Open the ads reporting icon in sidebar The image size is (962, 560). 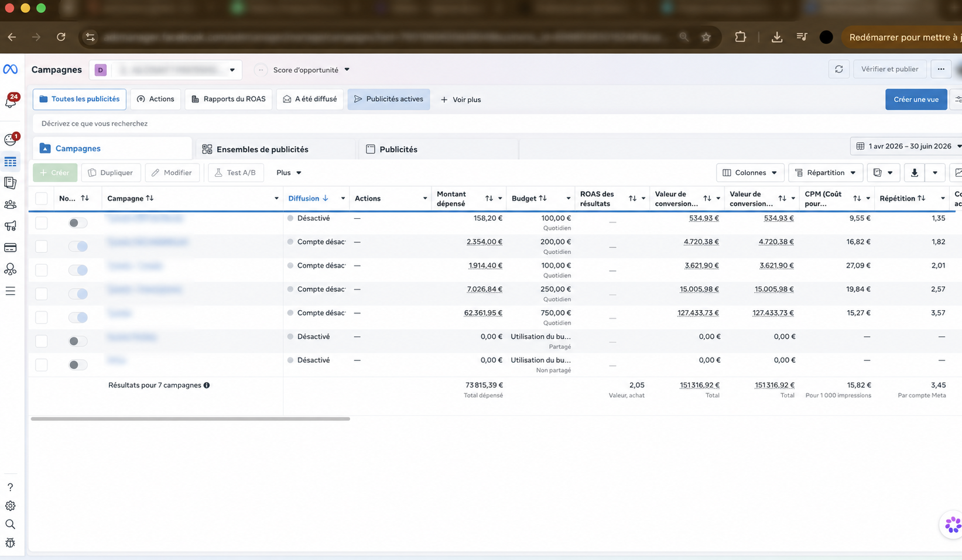[11, 183]
